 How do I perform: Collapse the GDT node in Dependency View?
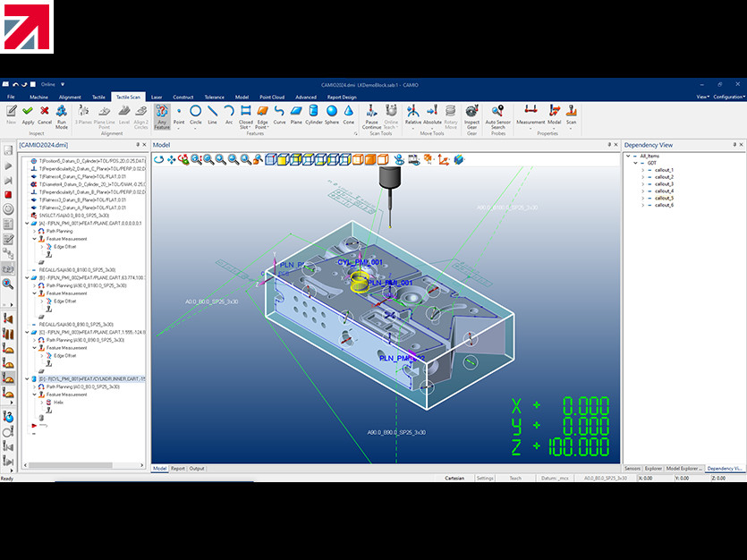pos(635,163)
